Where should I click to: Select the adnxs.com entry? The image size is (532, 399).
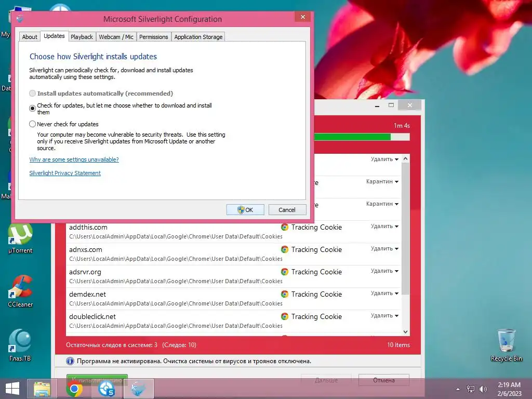click(234, 254)
